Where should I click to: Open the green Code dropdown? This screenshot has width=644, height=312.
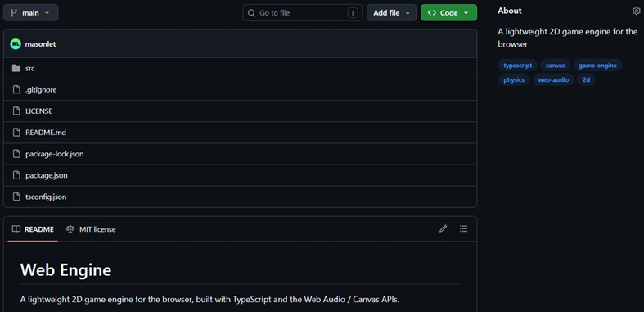point(449,13)
